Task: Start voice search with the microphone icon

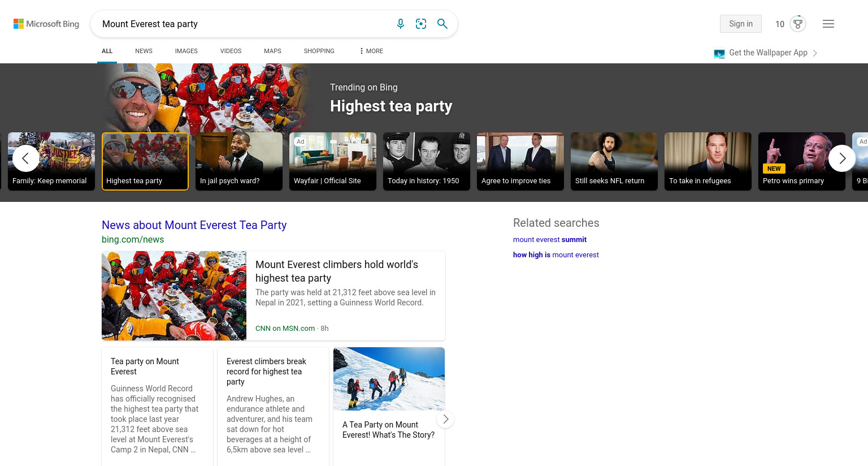Action: pos(401,24)
